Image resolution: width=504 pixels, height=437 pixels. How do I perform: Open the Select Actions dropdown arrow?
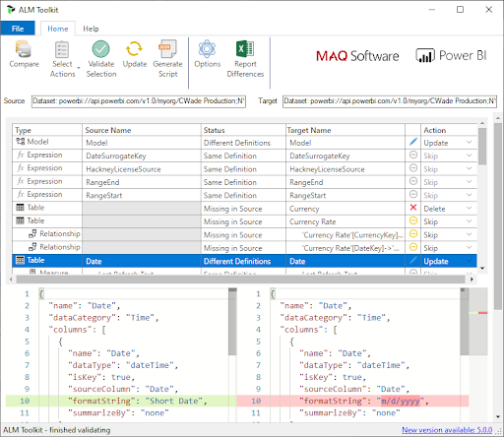[x=79, y=68]
